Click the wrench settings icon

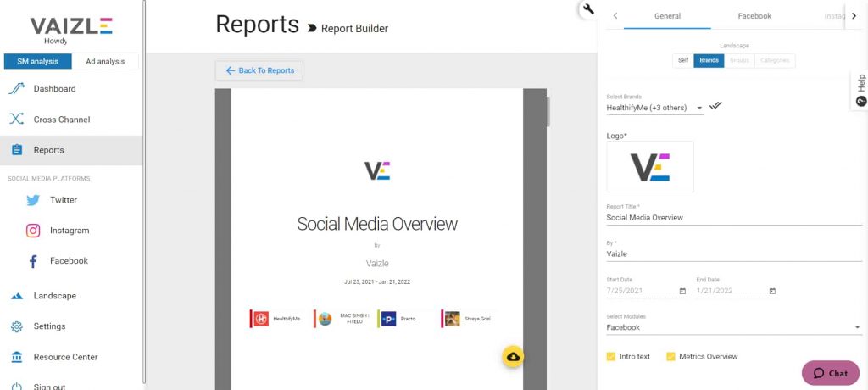tap(588, 8)
